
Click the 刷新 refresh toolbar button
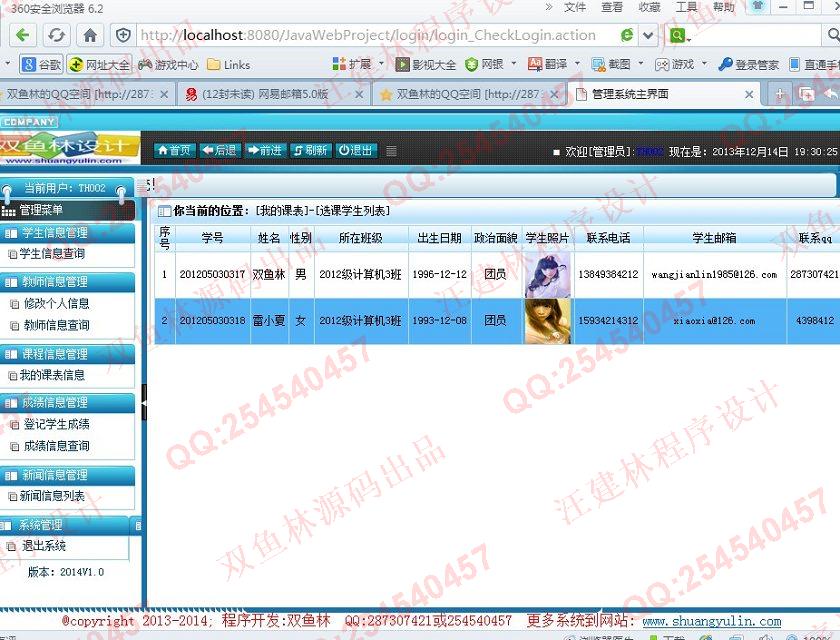[311, 150]
